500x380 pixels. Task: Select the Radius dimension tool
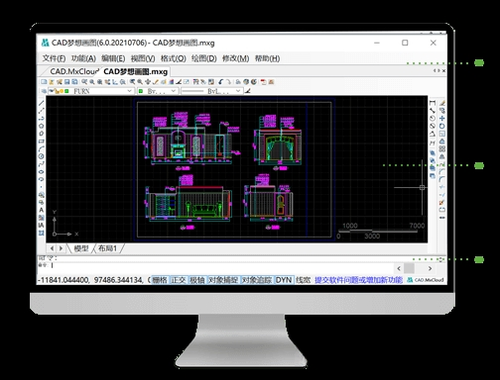[x=432, y=118]
